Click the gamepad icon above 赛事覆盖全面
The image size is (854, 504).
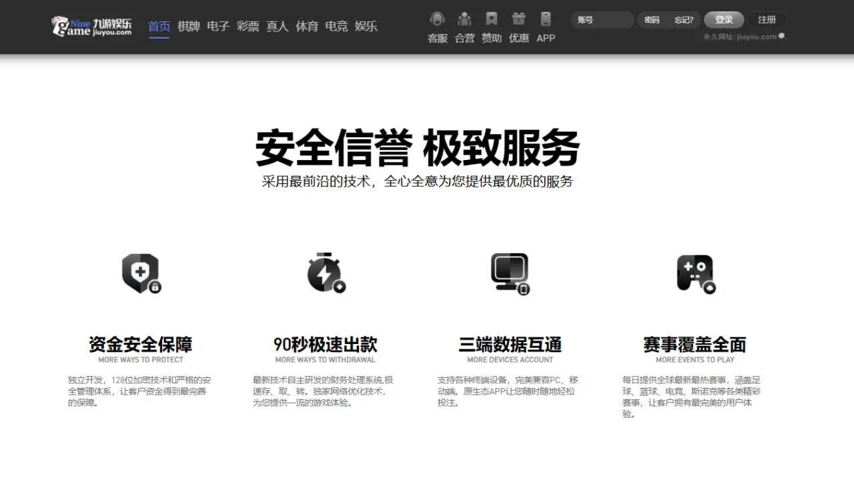tap(695, 273)
